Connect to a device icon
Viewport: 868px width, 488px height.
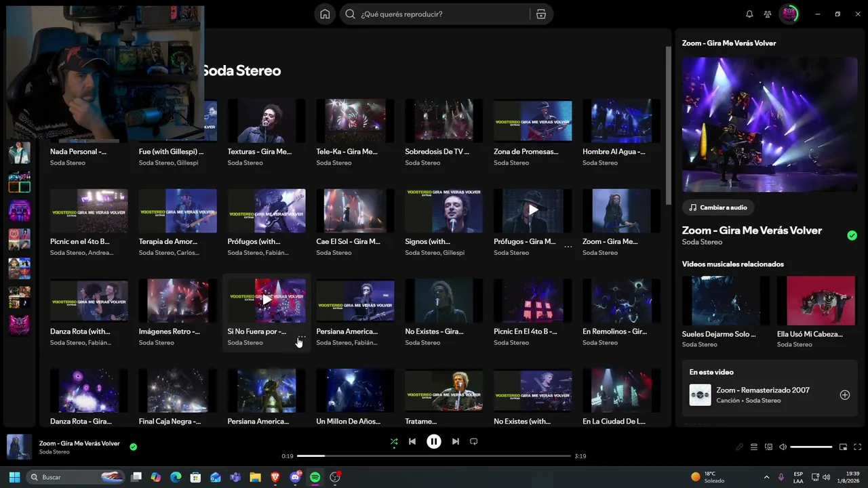[x=768, y=447]
